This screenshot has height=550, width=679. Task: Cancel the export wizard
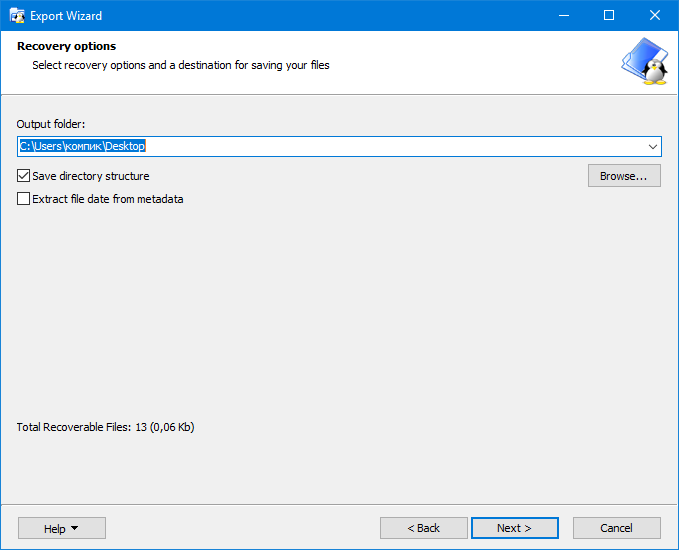(616, 528)
